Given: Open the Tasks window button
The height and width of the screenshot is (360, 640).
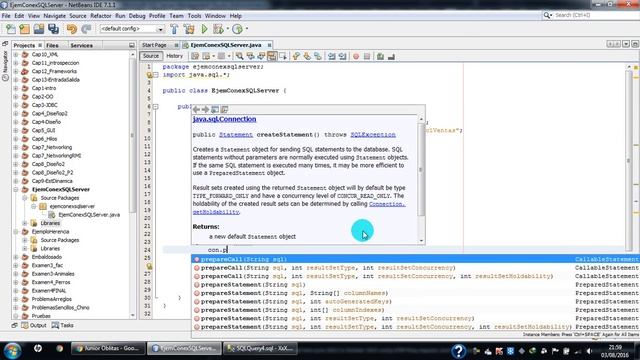Looking at the screenshot, I should point(62,325).
